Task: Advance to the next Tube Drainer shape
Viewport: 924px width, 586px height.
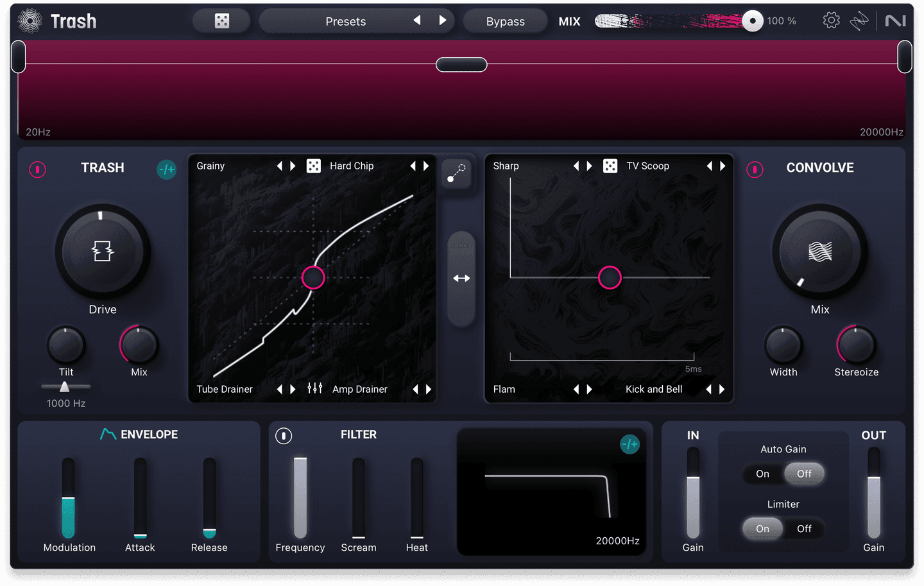Action: point(292,389)
